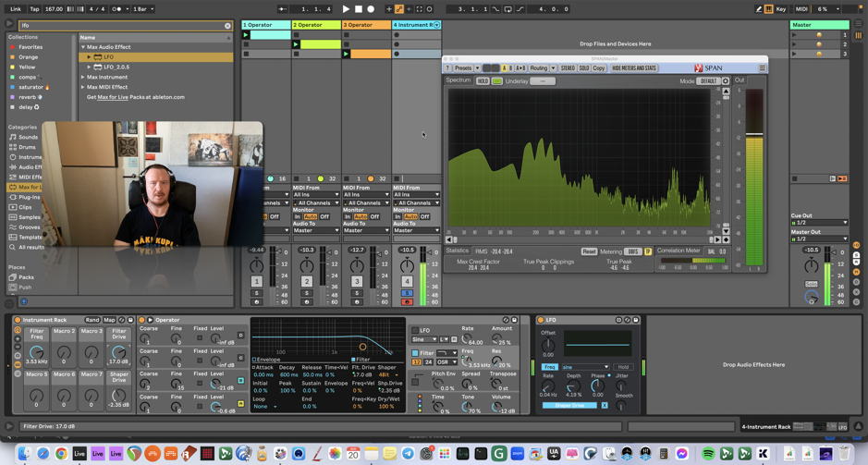868x465 pixels.
Task: Disable Operator Filter checkbox
Action: tap(415, 352)
